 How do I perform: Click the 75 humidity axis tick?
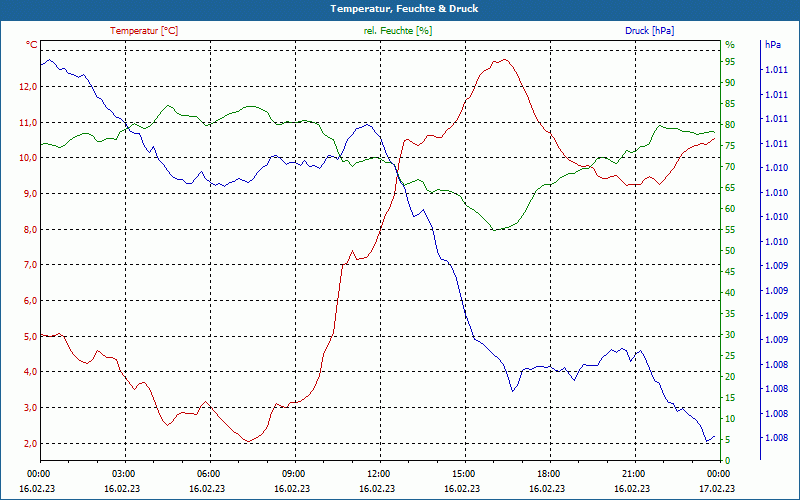point(730,145)
